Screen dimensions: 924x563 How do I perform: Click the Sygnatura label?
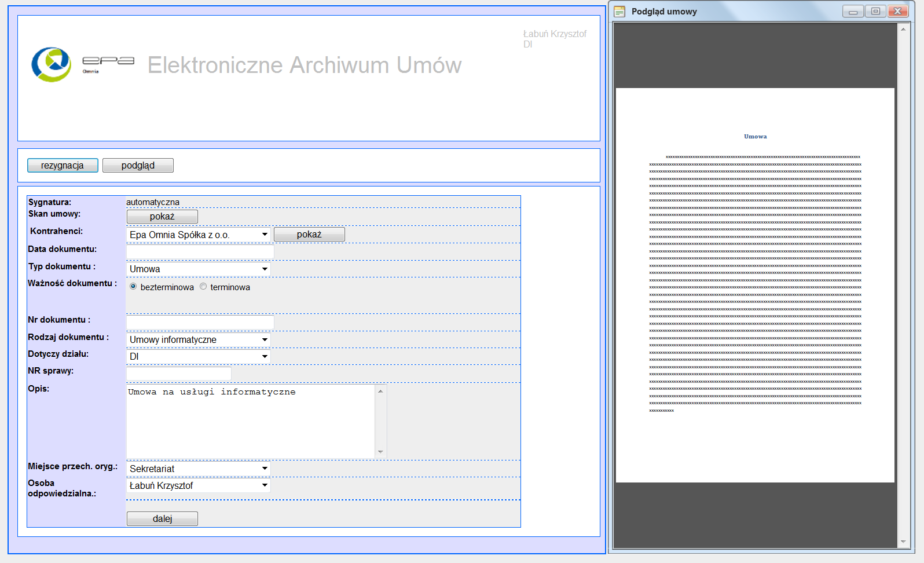coord(50,202)
